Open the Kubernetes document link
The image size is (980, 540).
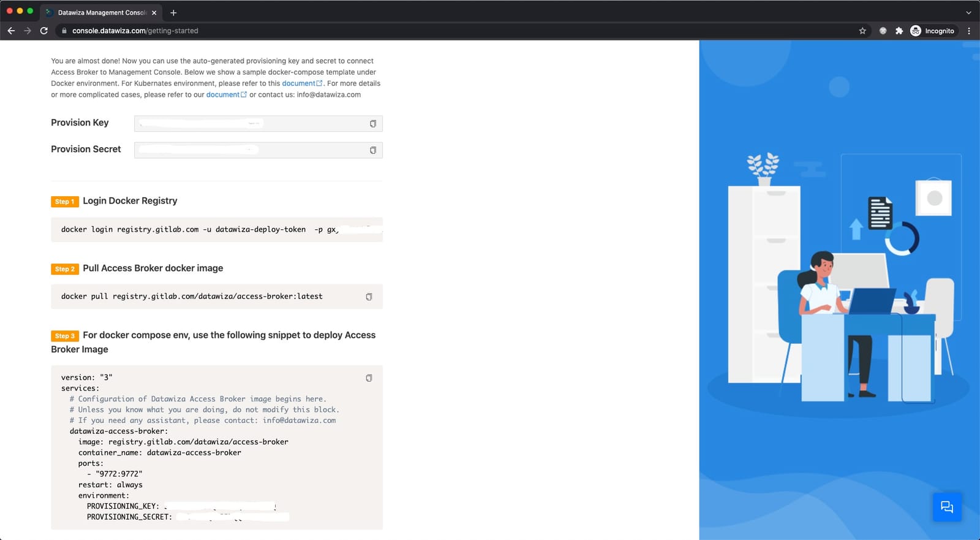point(302,83)
